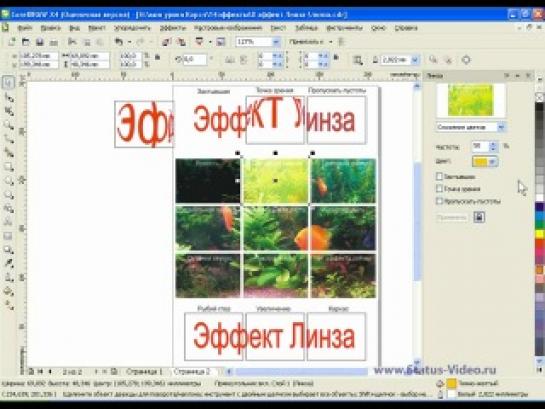
Task: Click the rotation angle input field
Action: (x=195, y=60)
